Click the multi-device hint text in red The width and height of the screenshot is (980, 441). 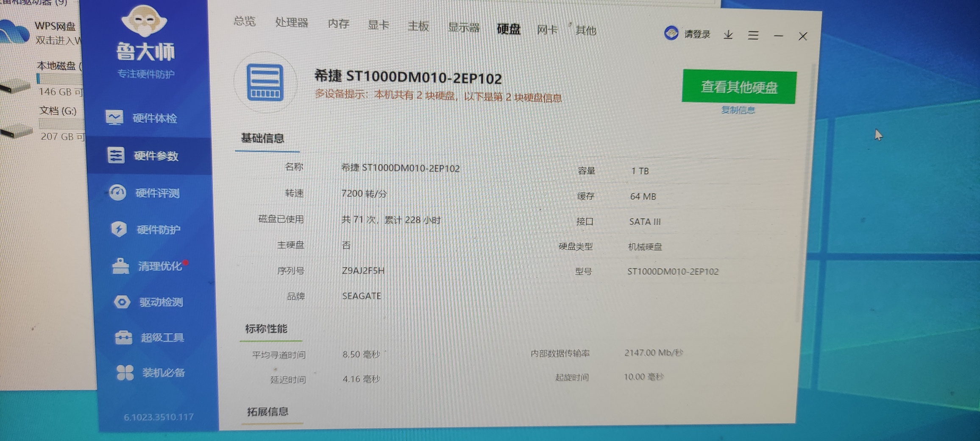[x=438, y=95]
